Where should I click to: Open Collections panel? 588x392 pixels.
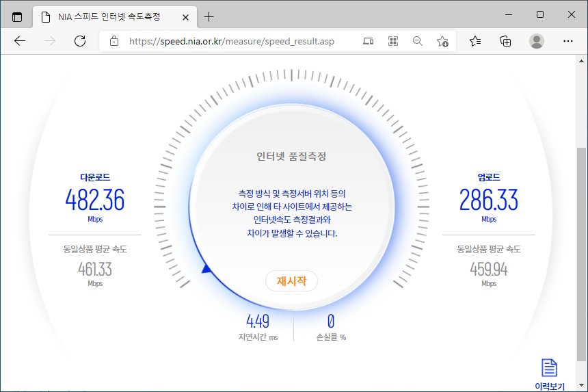[505, 41]
